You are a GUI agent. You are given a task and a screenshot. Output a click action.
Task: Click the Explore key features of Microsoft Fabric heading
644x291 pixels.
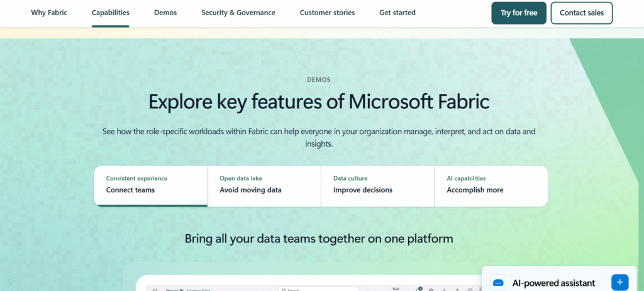click(319, 102)
